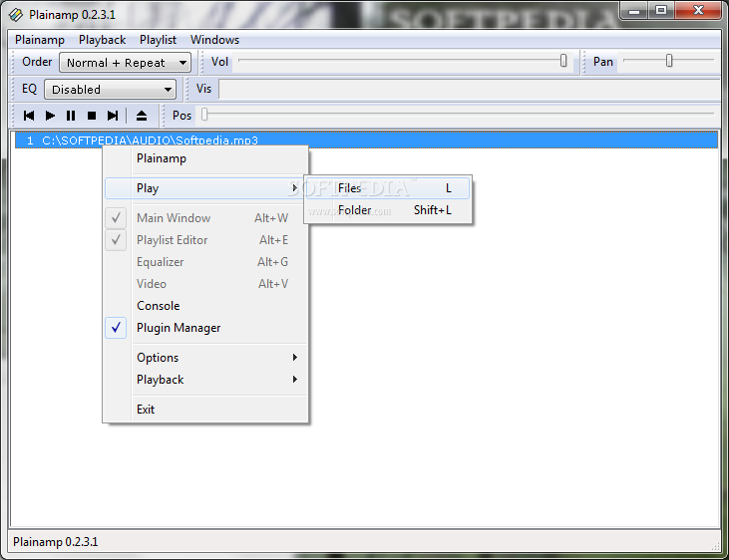
Task: Open the Playback menu in menu bar
Action: pos(103,40)
